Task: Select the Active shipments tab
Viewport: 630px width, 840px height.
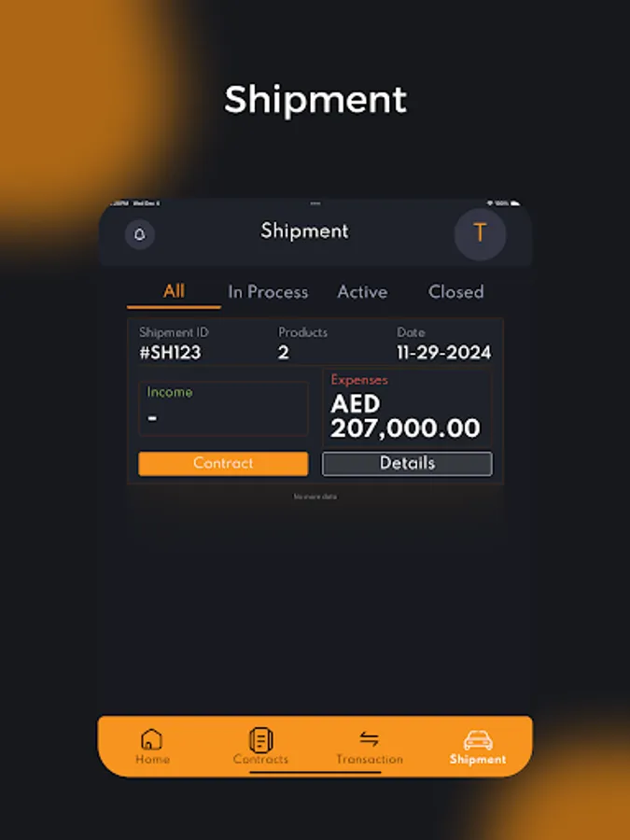Action: 362,292
